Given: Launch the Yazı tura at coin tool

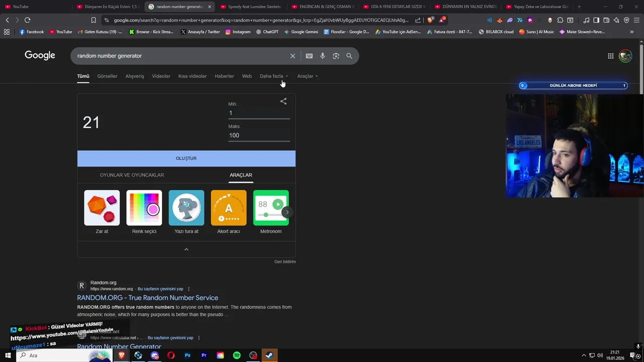Looking at the screenshot, I should click(x=186, y=212).
